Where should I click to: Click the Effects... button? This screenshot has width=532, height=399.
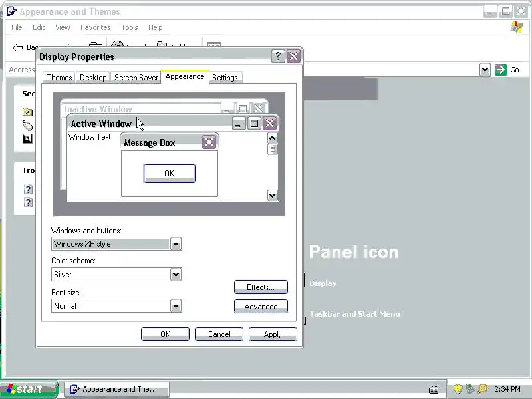(x=261, y=287)
